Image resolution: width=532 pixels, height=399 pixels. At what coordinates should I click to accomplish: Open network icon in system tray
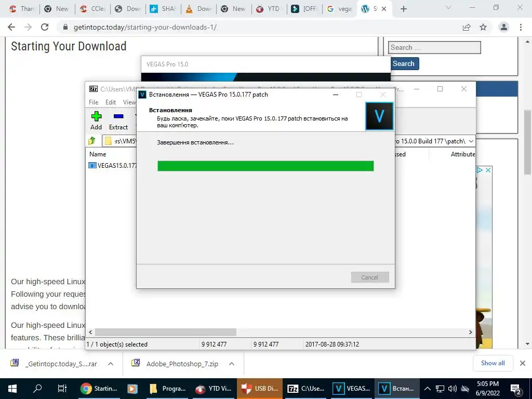440,389
